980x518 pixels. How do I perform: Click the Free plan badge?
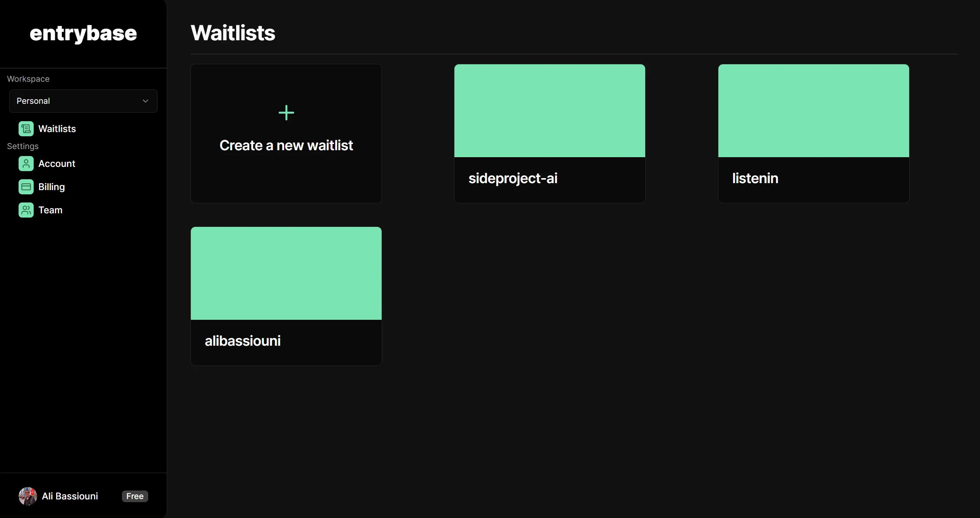pyautogui.click(x=135, y=496)
